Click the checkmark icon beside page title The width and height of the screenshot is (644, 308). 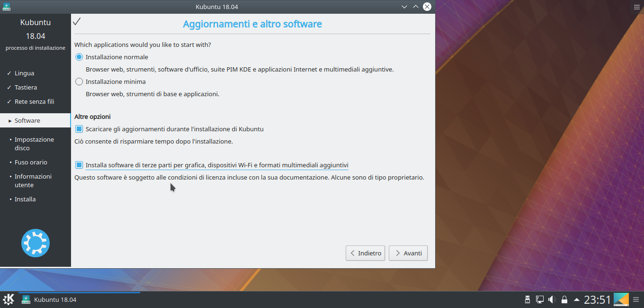tap(77, 22)
